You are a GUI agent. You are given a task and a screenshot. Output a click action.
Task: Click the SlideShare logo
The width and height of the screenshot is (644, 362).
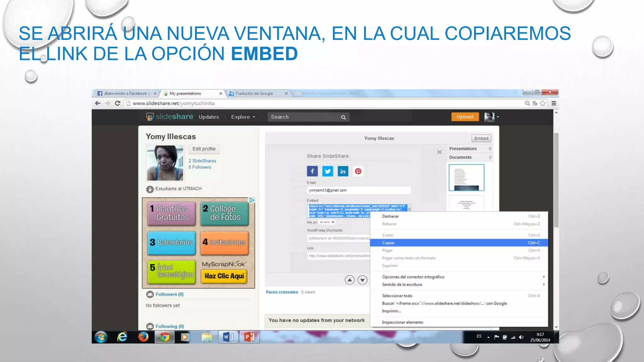(170, 117)
